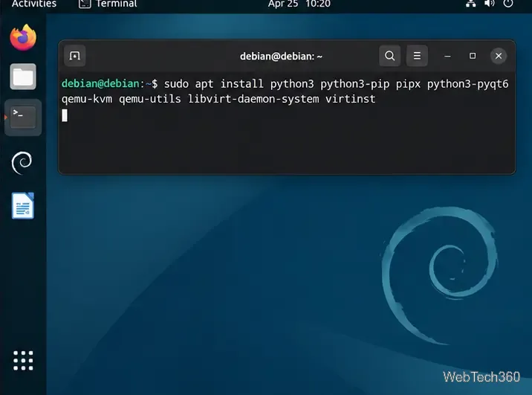The height and width of the screenshot is (395, 532).
Task: Open the clock showing Apr 25 10:20
Action: (299, 4)
